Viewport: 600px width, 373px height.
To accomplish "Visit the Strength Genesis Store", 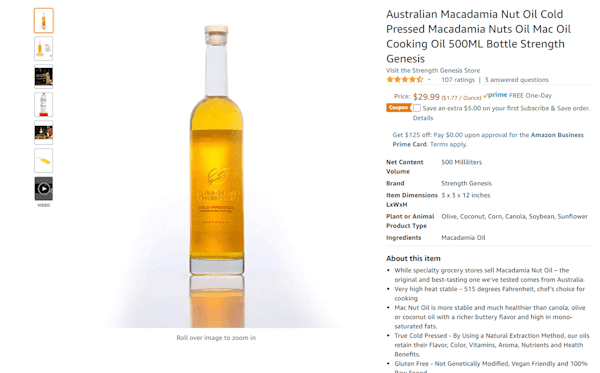I will point(433,70).
